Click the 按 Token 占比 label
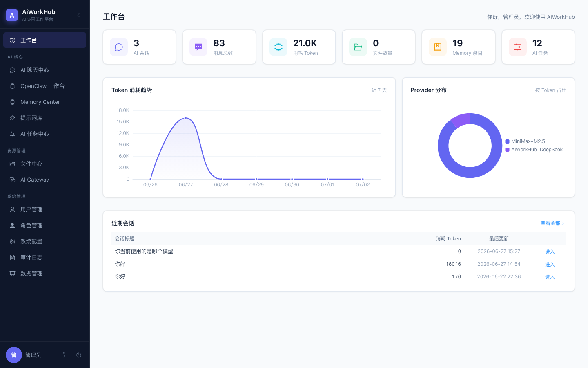The width and height of the screenshot is (588, 368). coord(551,90)
